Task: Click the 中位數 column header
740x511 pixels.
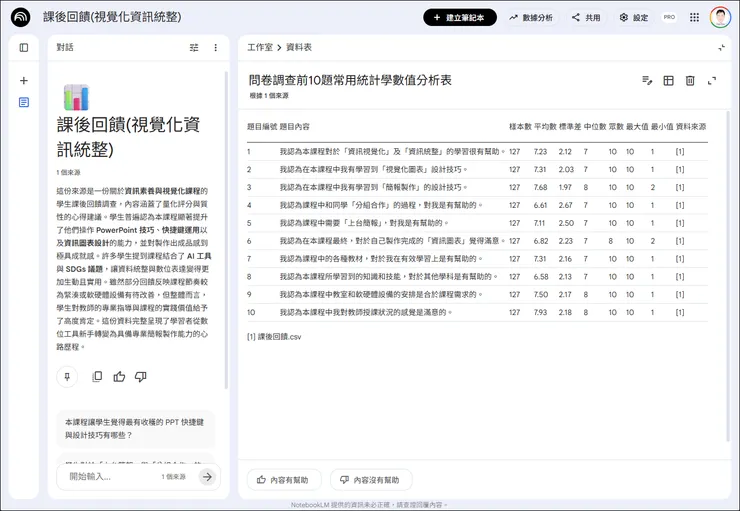Action: tap(595, 126)
